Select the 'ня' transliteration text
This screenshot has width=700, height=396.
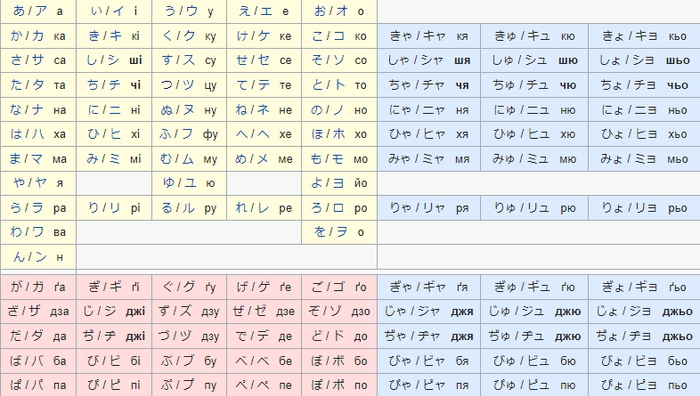(x=462, y=110)
